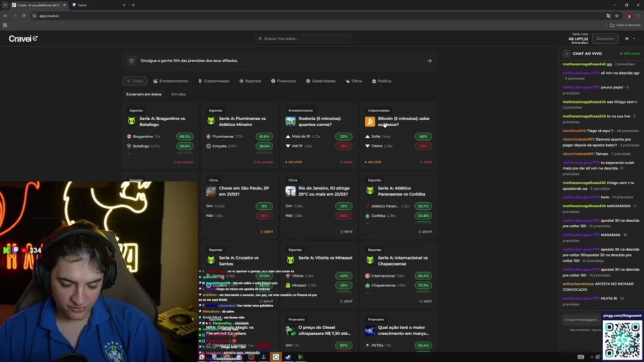Pick Mais de 91 22% button
The height and width of the screenshot is (362, 644).
pyautogui.click(x=344, y=136)
